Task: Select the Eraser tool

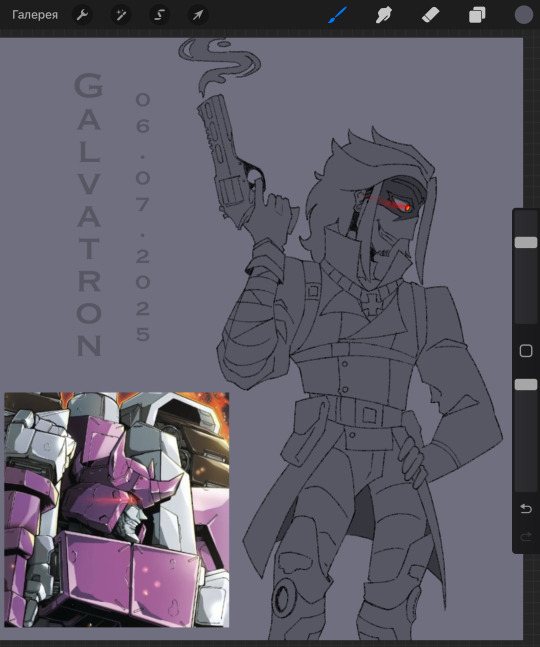Action: pos(430,15)
